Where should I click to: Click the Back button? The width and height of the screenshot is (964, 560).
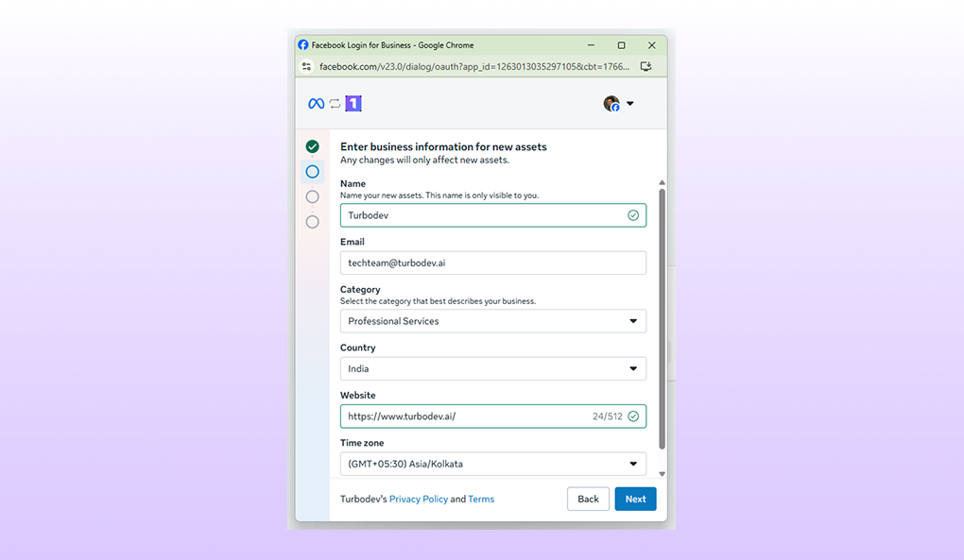(588, 500)
